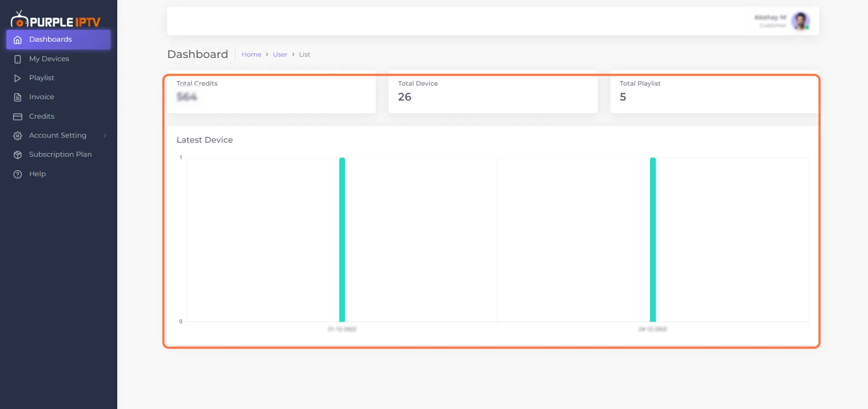
Task: Click the Total Device card
Action: tap(493, 92)
